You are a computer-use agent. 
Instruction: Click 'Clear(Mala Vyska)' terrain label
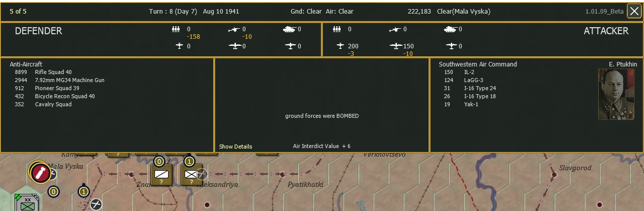(x=463, y=12)
